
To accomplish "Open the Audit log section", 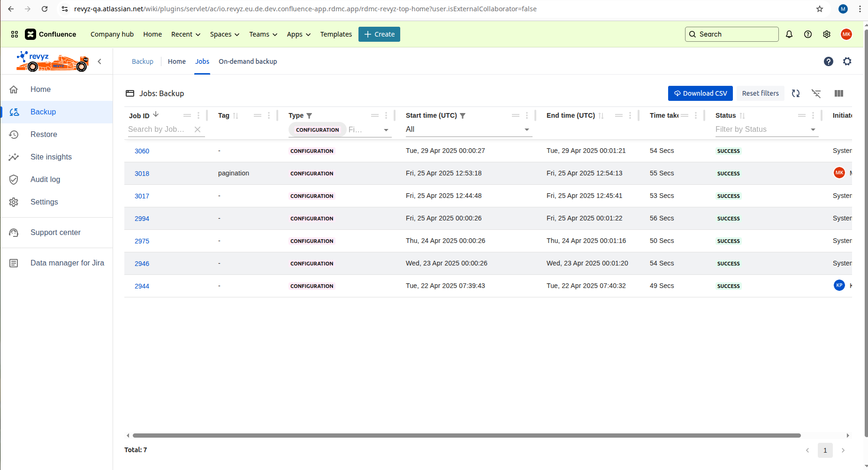I will coord(45,179).
